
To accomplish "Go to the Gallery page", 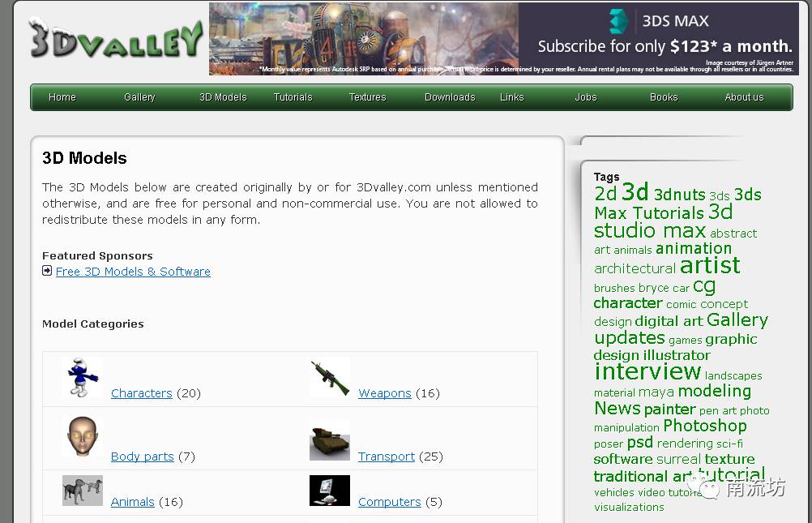I will [x=139, y=97].
